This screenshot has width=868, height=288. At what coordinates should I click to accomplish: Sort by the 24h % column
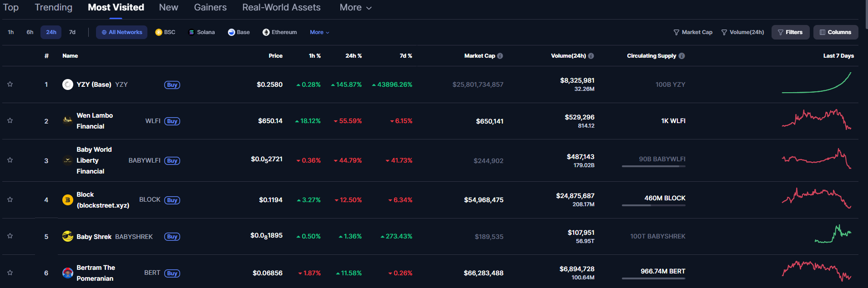tap(353, 56)
